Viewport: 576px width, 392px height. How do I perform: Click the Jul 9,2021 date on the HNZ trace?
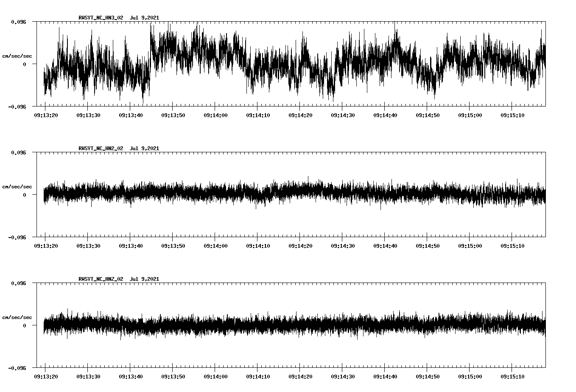145,279
